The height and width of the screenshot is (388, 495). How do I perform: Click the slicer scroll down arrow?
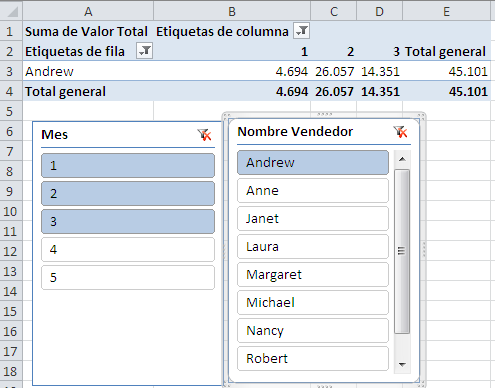[402, 365]
